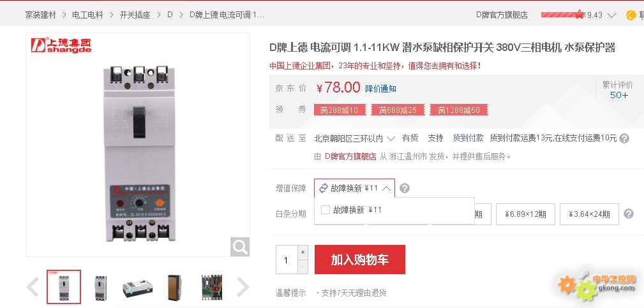Click the help icon beside installment options

[629, 214]
